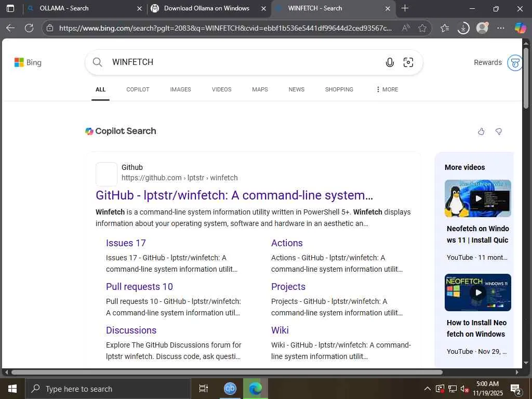532x399 pixels.
Task: Open visual search camera icon
Action: pos(408,62)
